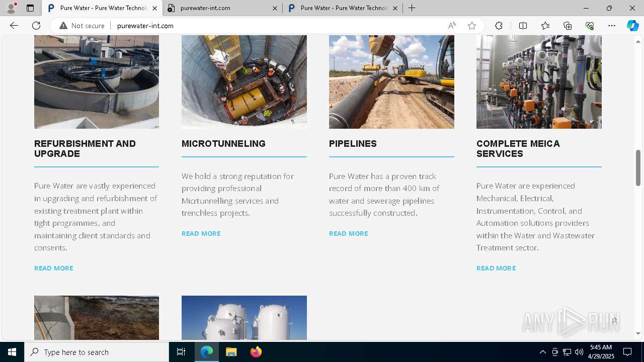Close the first Pure Water tab
644x362 pixels.
coord(154,8)
